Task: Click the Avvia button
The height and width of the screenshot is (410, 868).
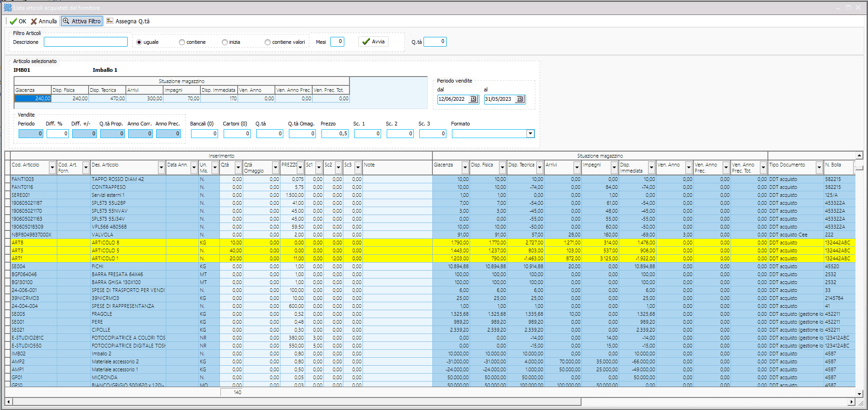Action: coord(374,42)
